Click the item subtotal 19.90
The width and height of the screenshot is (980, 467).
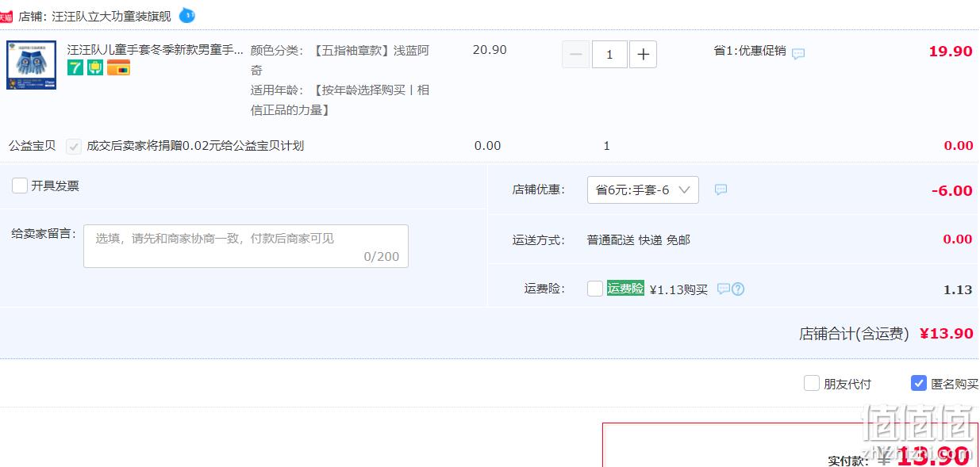[x=951, y=52]
